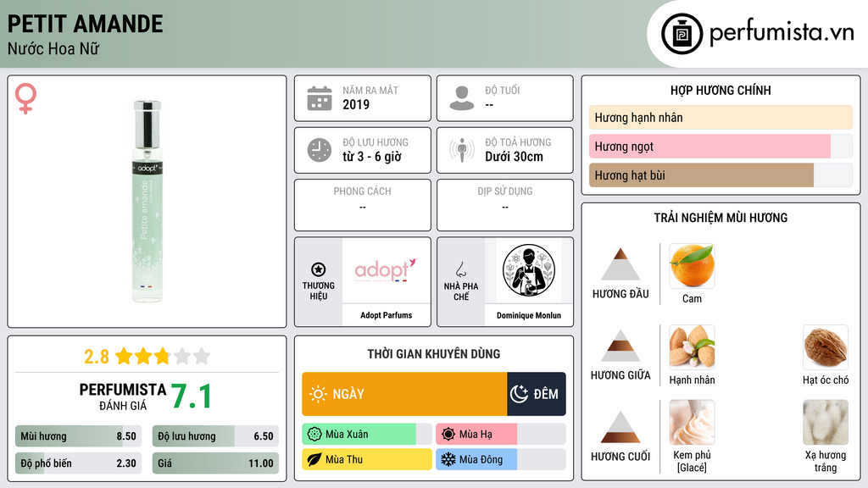Click the green 7.1 Perfumista score
The image size is (868, 488).
tap(191, 396)
